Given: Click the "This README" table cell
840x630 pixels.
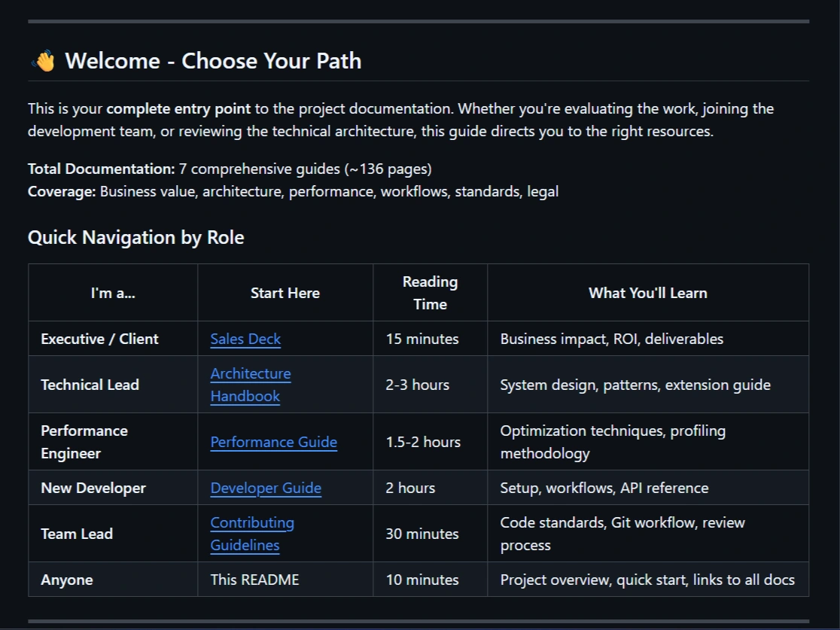Looking at the screenshot, I should (x=254, y=580).
